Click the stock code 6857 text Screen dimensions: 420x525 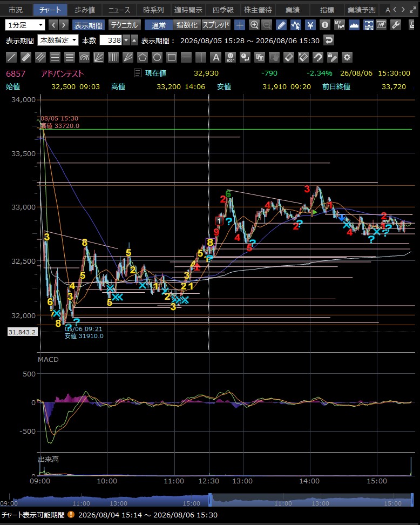pos(16,73)
